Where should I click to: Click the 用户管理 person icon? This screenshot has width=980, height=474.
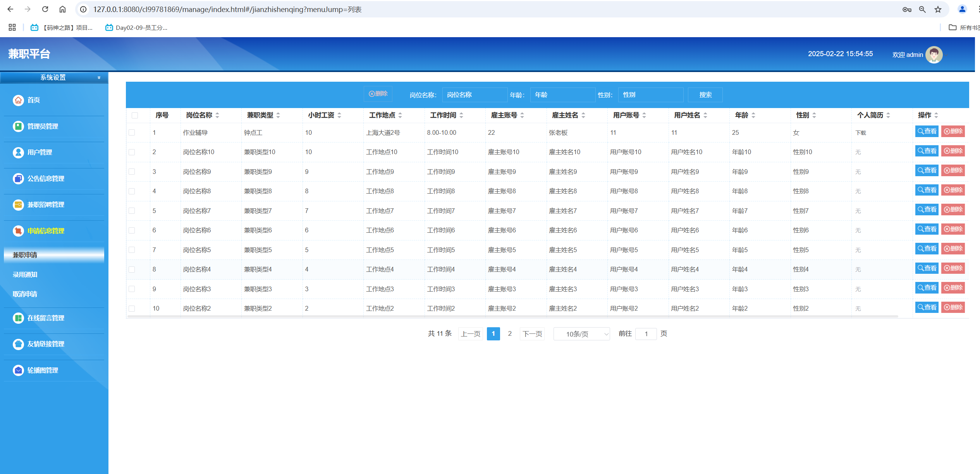pos(18,153)
